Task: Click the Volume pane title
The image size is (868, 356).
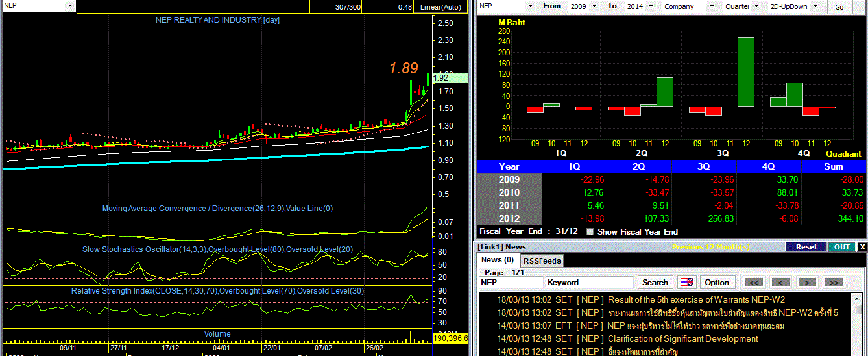Action: (x=217, y=333)
